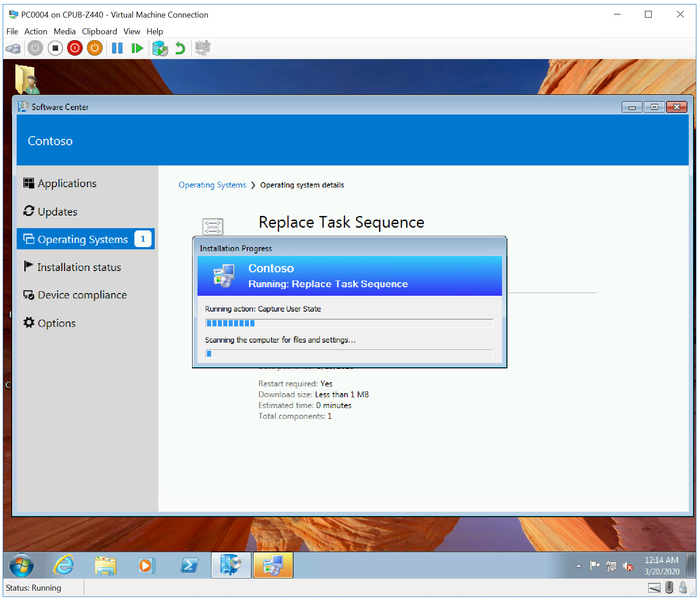Expand hidden icons in the notification area
The image size is (700, 601).
click(x=579, y=566)
